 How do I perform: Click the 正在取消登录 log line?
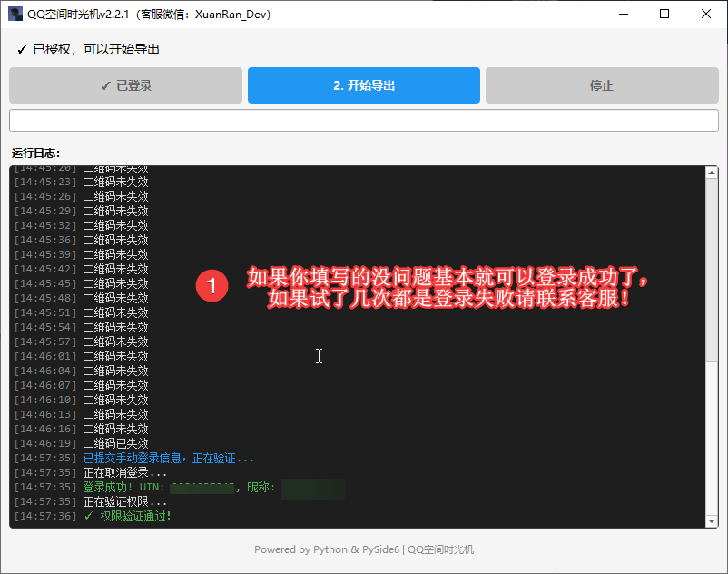coord(125,472)
